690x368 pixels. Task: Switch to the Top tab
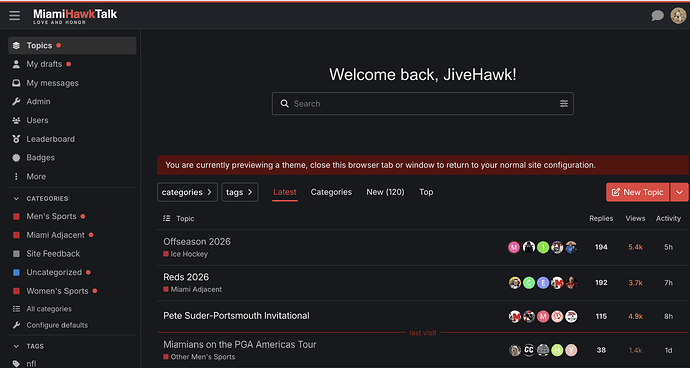[426, 192]
